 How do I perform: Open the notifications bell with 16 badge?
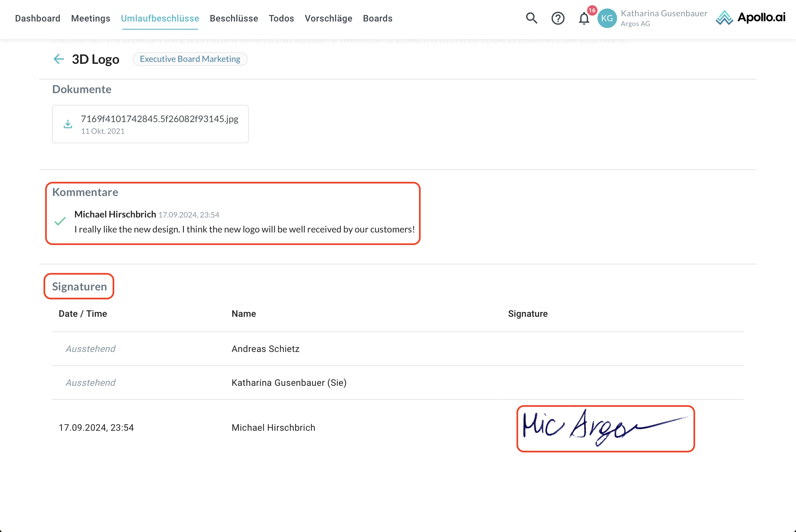point(584,18)
